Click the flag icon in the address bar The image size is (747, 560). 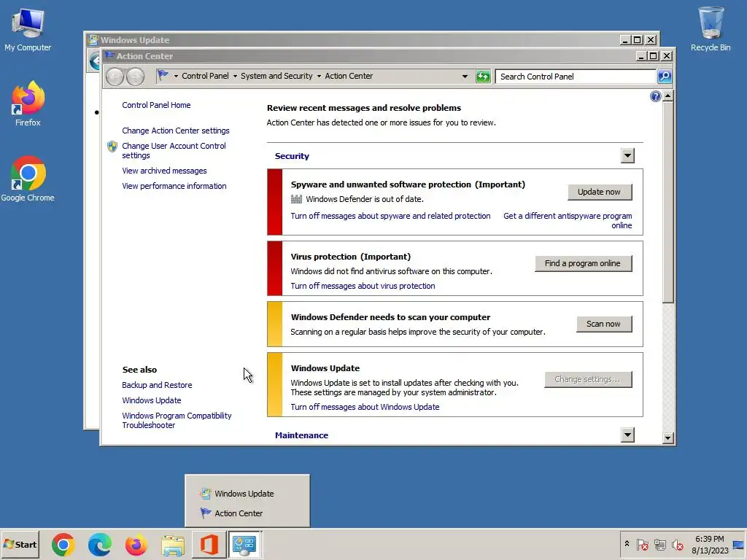tap(163, 75)
